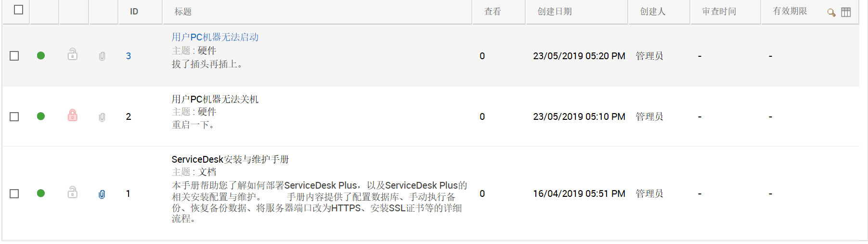The width and height of the screenshot is (868, 244).
Task: Open the ServiceDesk安装与维护手册 solution
Action: pos(230,159)
